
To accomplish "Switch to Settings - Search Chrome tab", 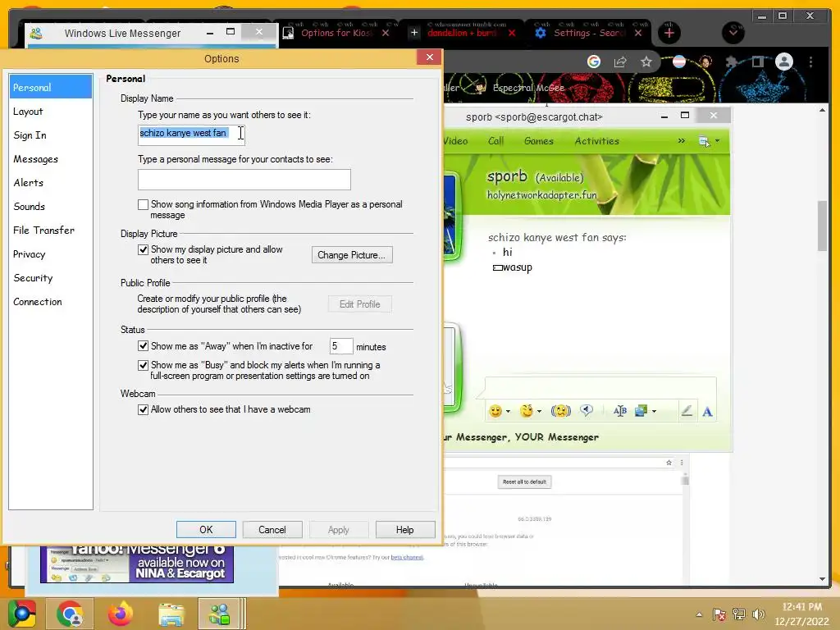I will coord(588,33).
